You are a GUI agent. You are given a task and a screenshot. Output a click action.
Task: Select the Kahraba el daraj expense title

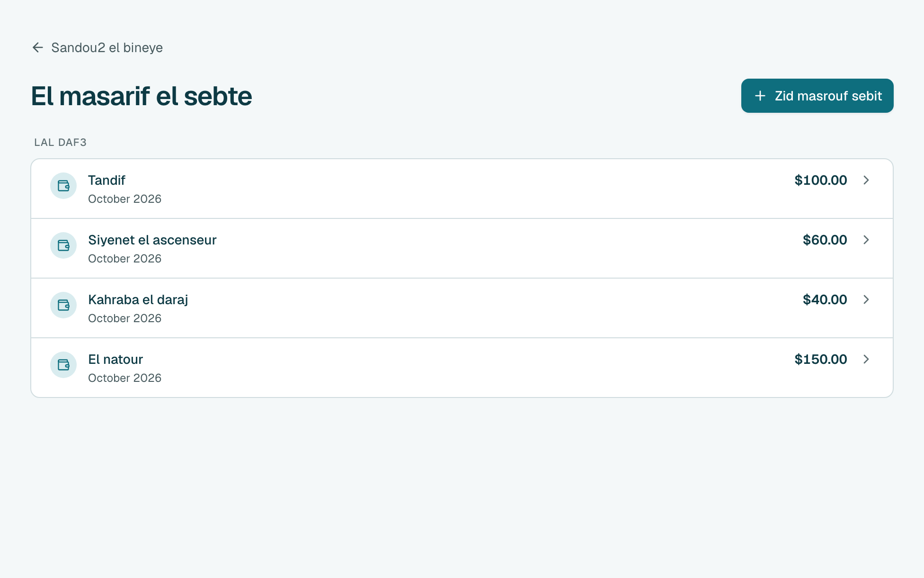tap(138, 300)
